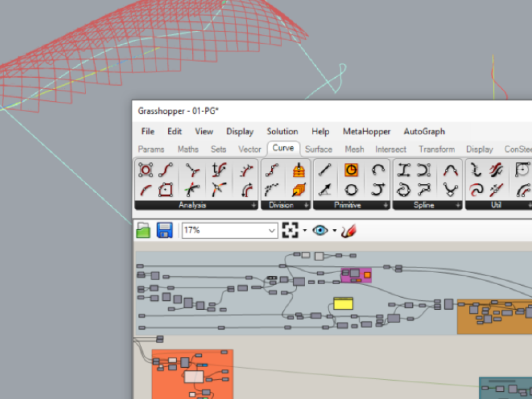Activate the red sketch pencil tool
The height and width of the screenshot is (399, 532).
click(x=349, y=231)
